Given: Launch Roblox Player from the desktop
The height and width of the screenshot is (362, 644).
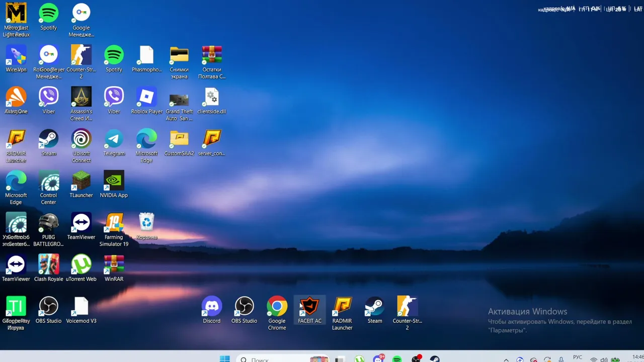Looking at the screenshot, I should coord(146,101).
